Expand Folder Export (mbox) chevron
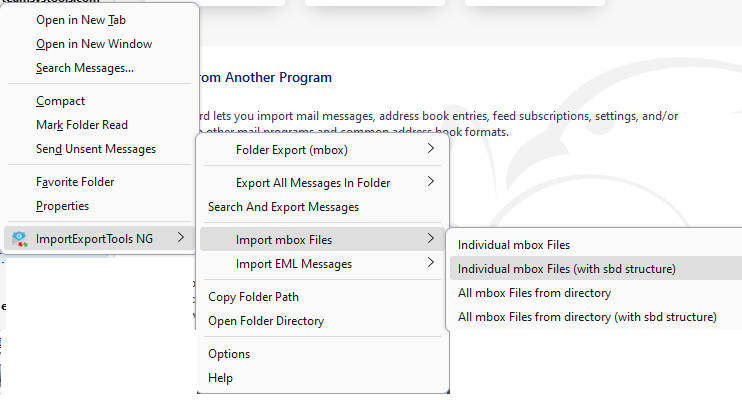Image resolution: width=742 pixels, height=400 pixels. click(431, 149)
